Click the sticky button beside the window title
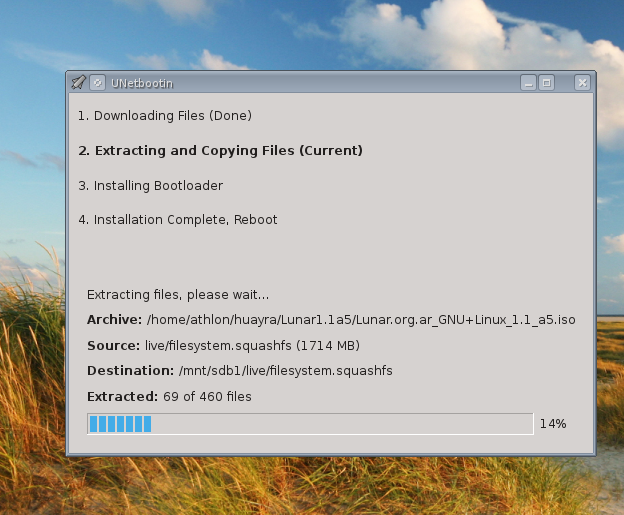The width and height of the screenshot is (624, 515). [x=97, y=82]
